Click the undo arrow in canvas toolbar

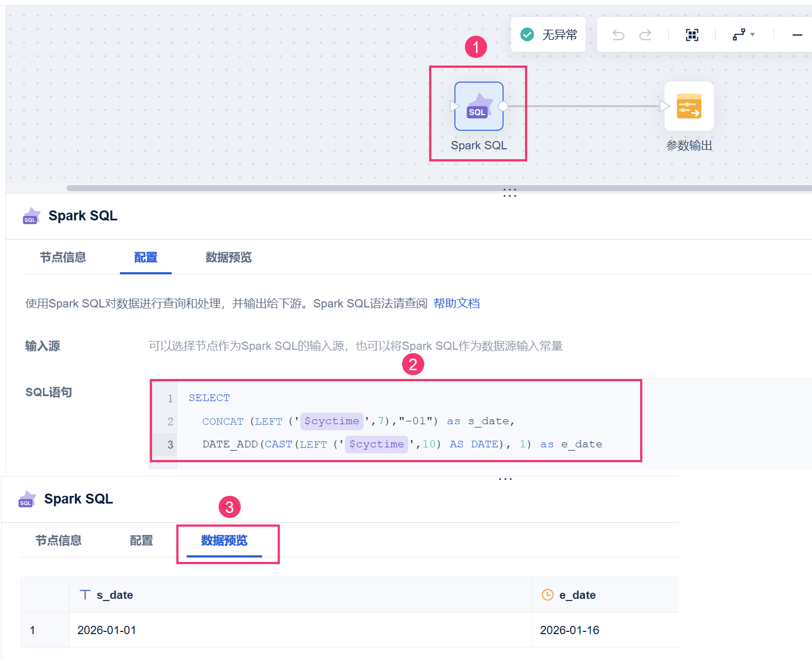pyautogui.click(x=619, y=35)
